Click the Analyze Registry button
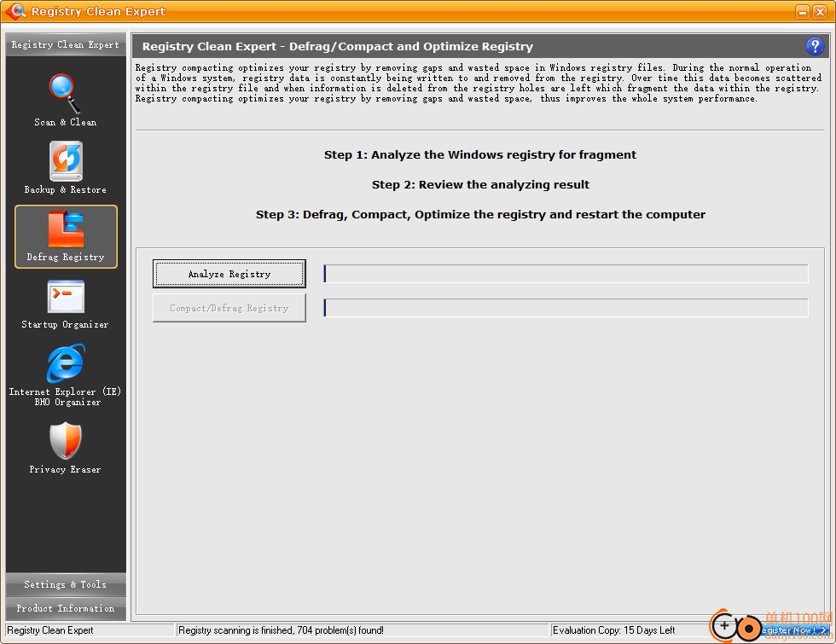 (229, 274)
